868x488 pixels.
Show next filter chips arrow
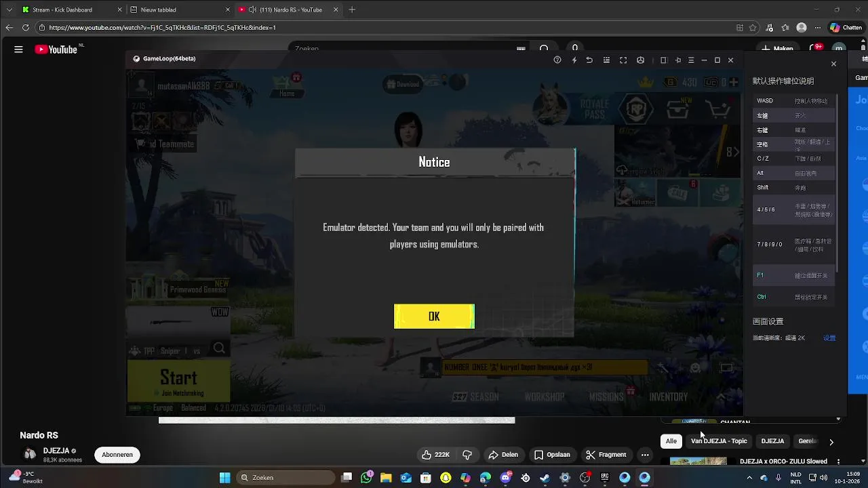831,442
